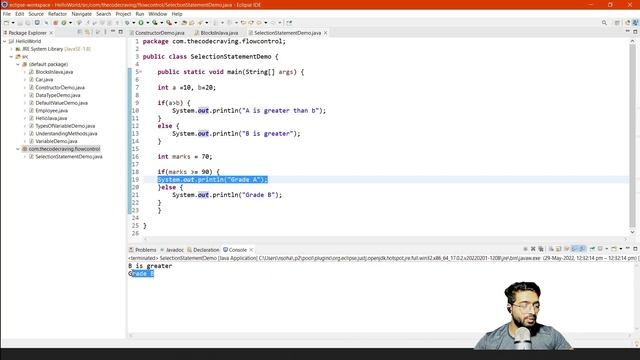Open the Run As dropdown arrow

pyautogui.click(x=148, y=23)
